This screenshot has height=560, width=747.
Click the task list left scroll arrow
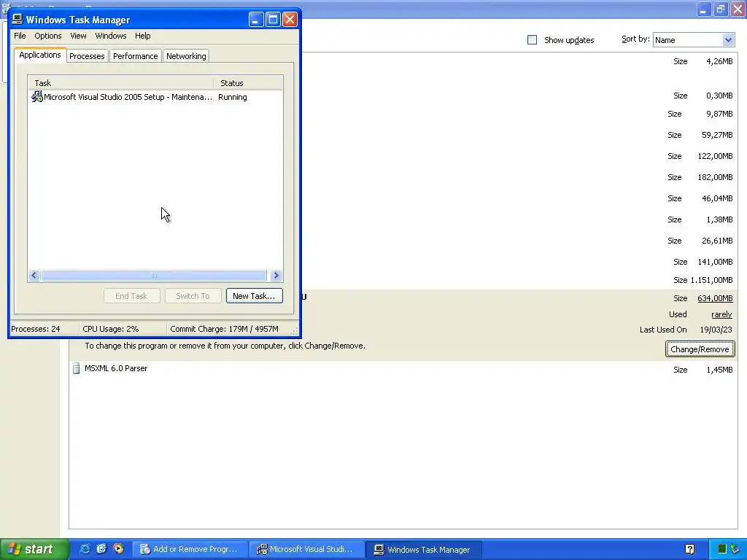pyautogui.click(x=34, y=275)
